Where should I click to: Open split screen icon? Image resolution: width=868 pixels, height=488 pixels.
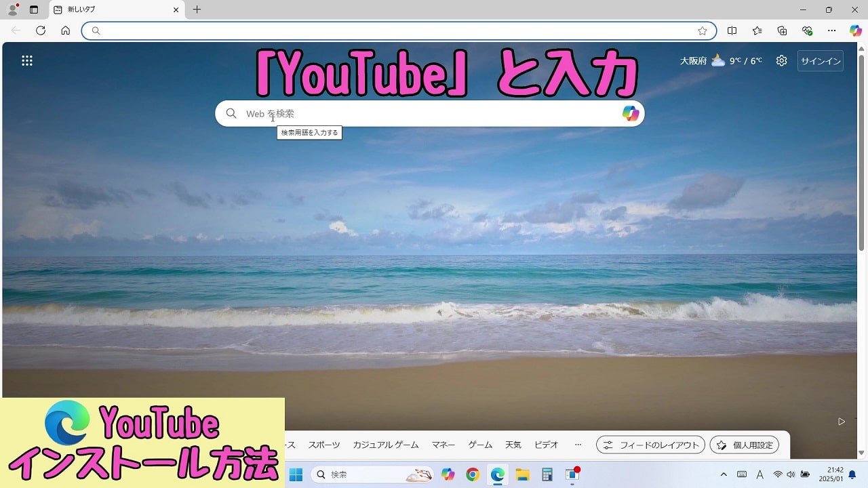click(x=732, y=30)
